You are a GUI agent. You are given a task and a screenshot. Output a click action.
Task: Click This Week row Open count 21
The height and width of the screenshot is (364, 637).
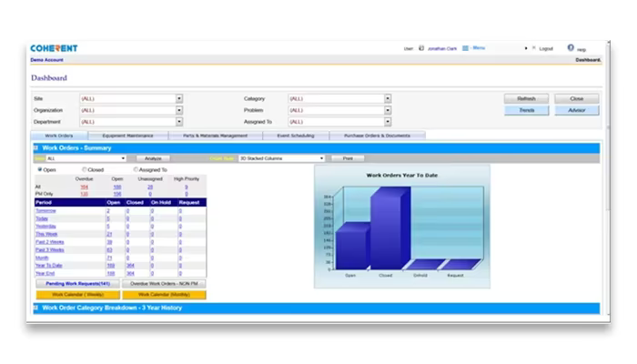point(109,234)
